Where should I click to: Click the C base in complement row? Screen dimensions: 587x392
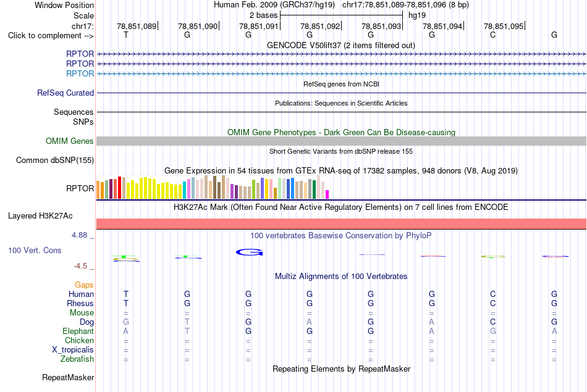pyautogui.click(x=492, y=35)
